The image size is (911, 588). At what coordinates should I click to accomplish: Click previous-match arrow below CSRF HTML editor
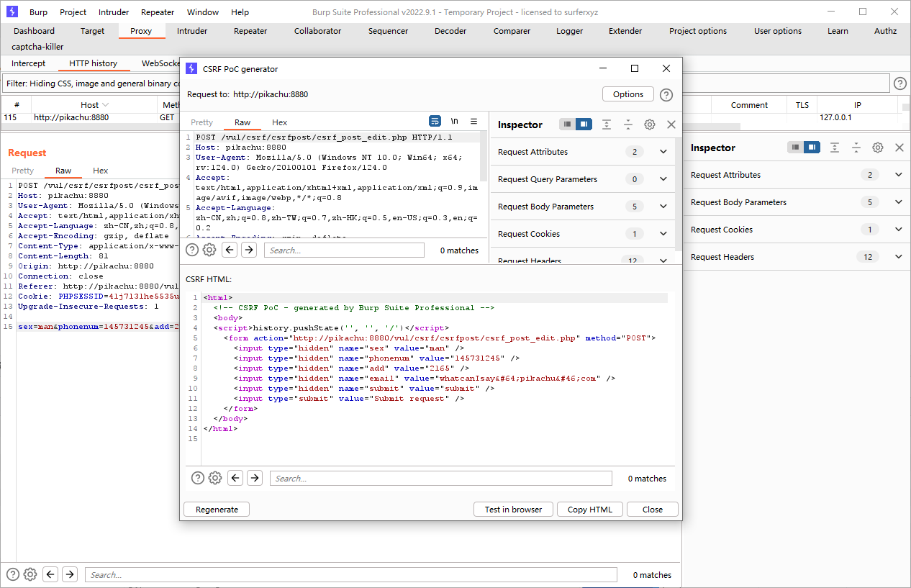[235, 478]
